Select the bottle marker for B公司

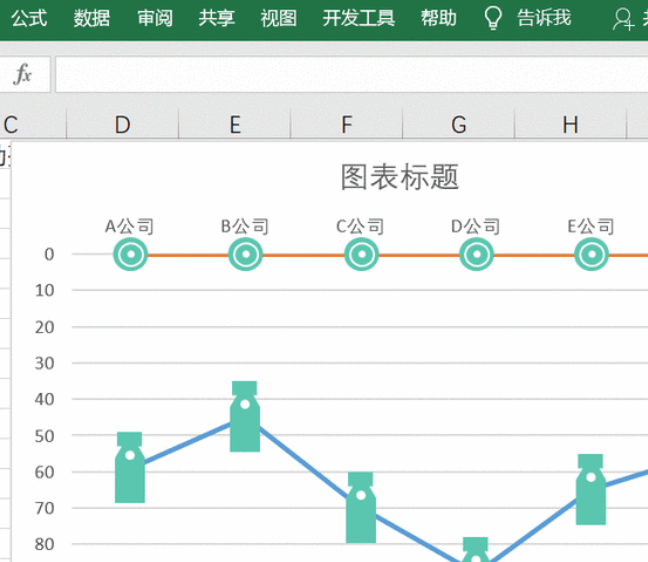245,417
